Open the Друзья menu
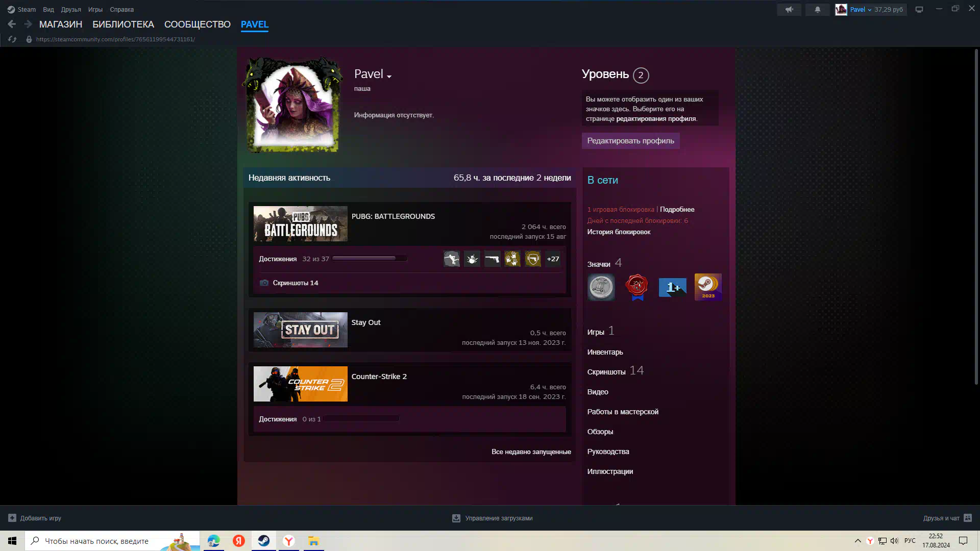Screen dimensions: 980x551 pos(71,9)
